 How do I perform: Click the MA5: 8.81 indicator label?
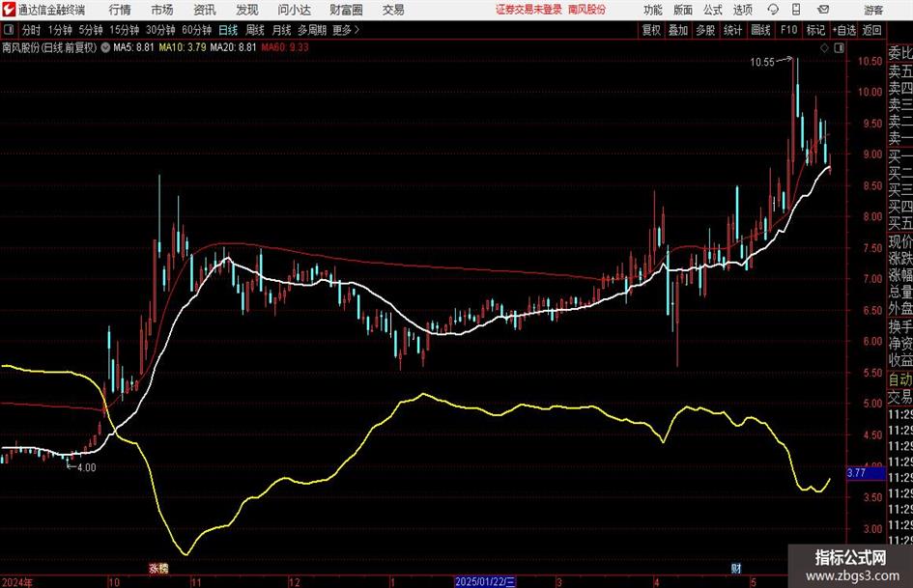133,47
